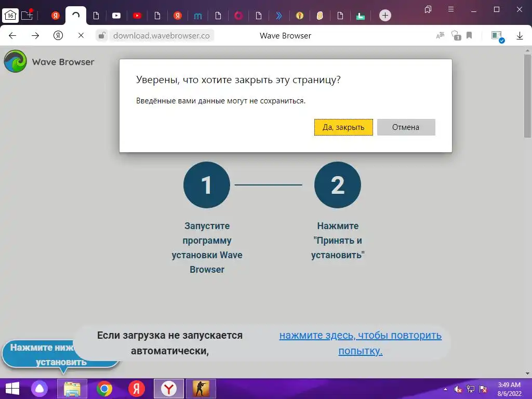This screenshot has height=399, width=532.
Task: Click the 'Отмена' button in dialog
Action: click(406, 127)
